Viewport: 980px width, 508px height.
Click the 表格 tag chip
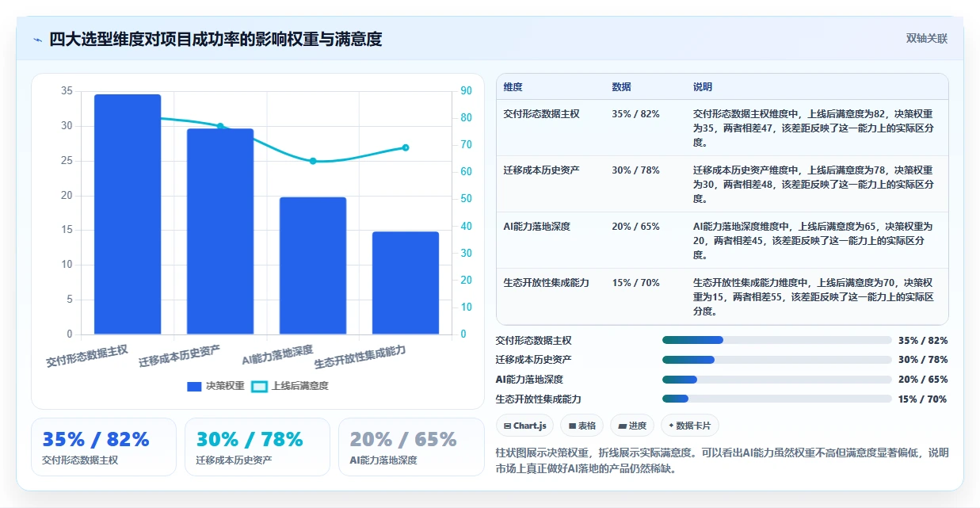582,426
